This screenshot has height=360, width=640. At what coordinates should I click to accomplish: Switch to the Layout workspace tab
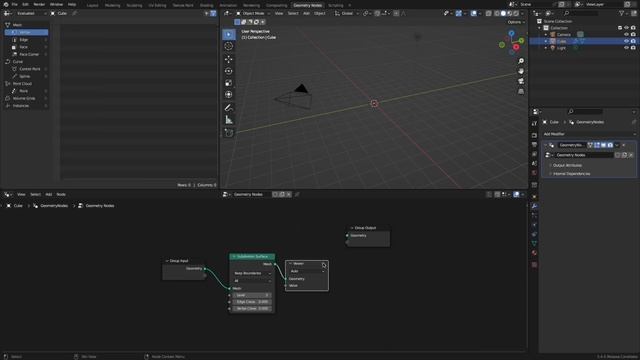coord(93,5)
